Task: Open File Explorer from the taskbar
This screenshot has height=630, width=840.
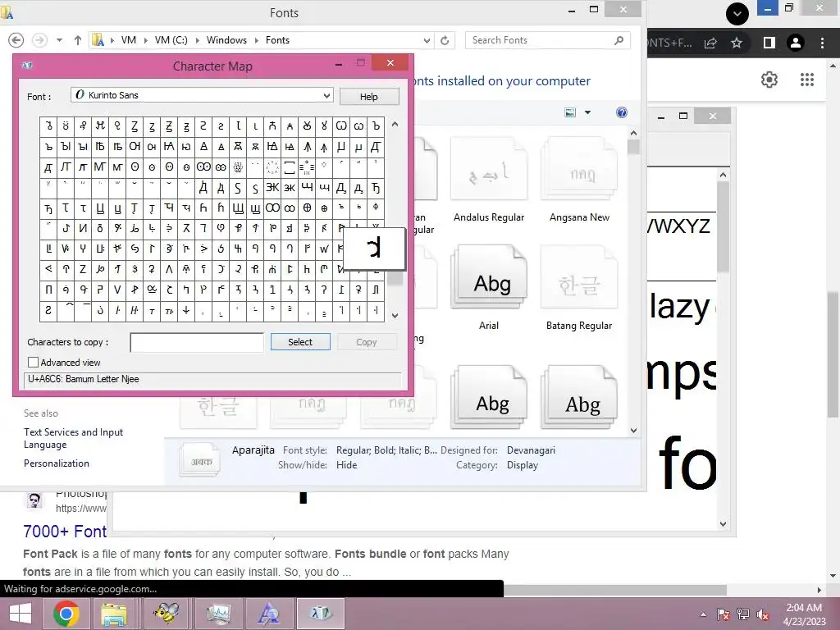Action: [115, 614]
